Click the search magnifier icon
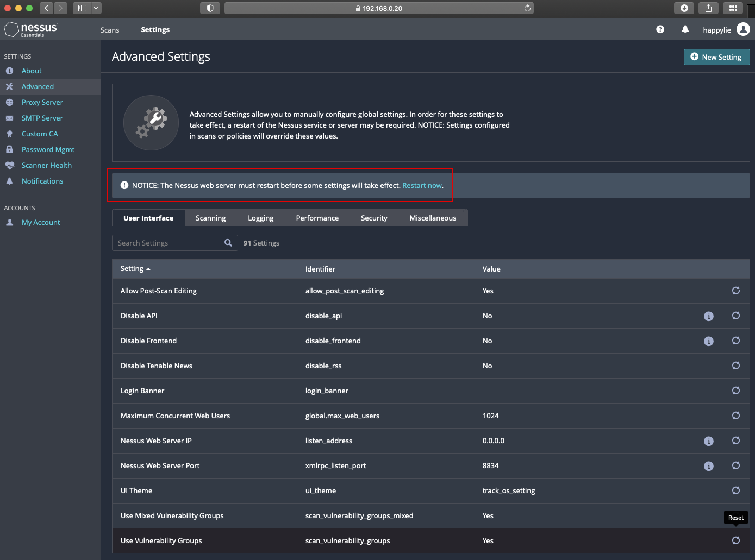Screen dimensions: 755x560 228,243
